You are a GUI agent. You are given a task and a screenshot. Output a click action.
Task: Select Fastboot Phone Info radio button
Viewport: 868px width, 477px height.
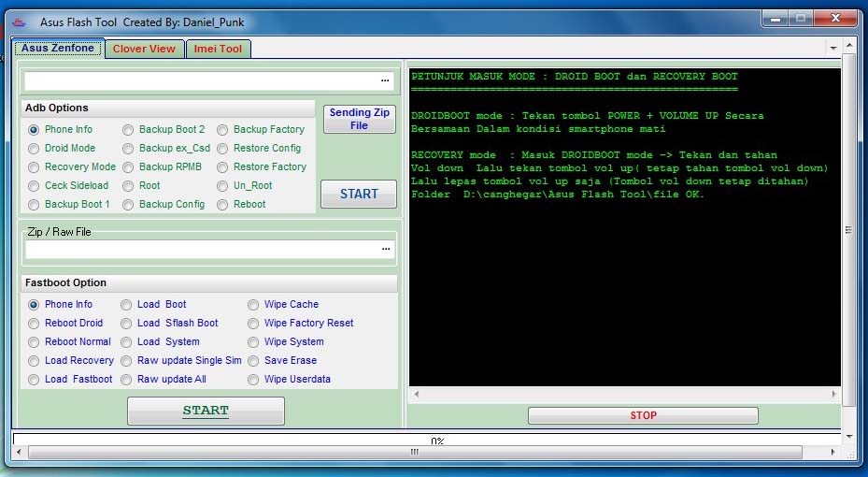click(x=34, y=305)
